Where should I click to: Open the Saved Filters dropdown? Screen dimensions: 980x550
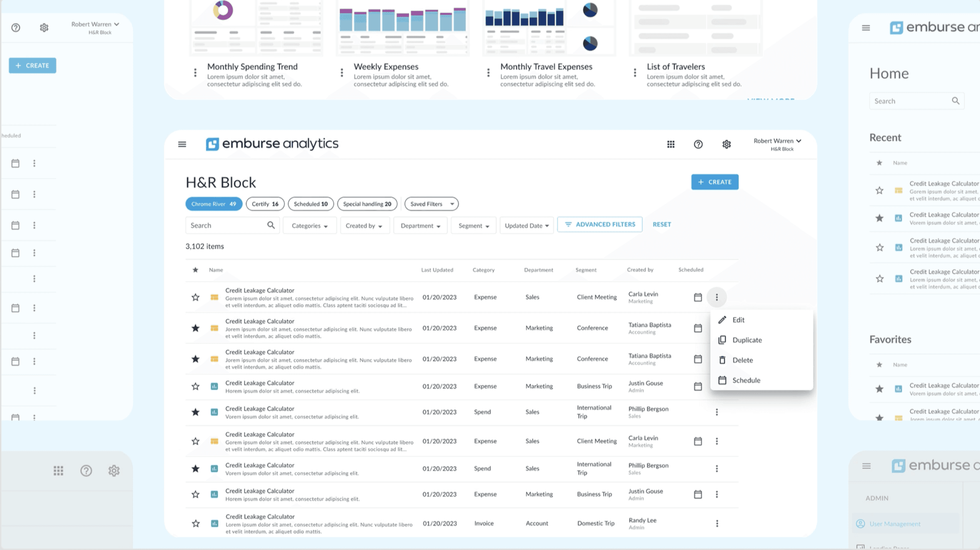pyautogui.click(x=431, y=204)
